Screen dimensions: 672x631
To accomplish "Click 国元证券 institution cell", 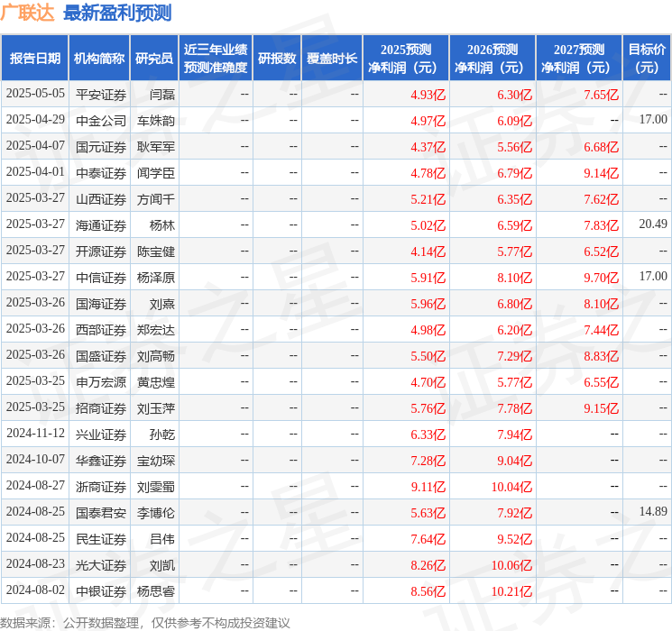I will pyautogui.click(x=101, y=147).
